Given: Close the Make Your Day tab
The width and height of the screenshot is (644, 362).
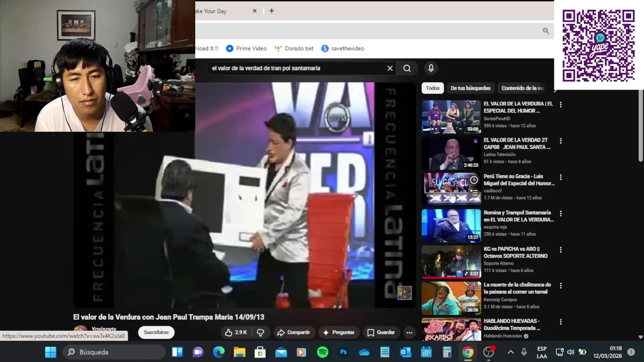Looking at the screenshot, I should 255,11.
